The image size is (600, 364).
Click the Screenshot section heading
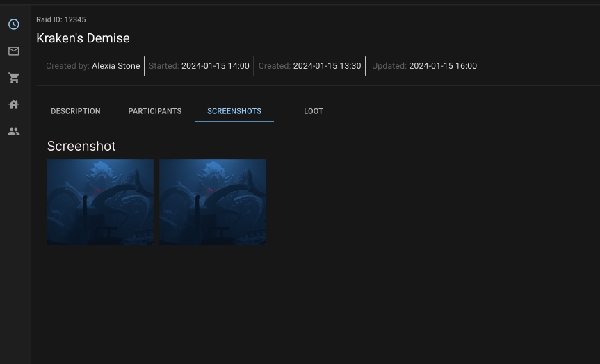[x=81, y=147]
